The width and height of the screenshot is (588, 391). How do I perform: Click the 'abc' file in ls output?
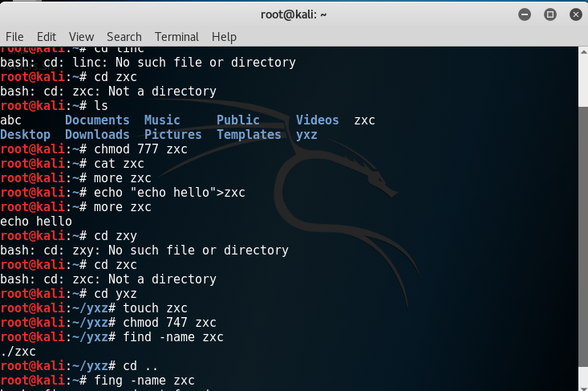(11, 120)
